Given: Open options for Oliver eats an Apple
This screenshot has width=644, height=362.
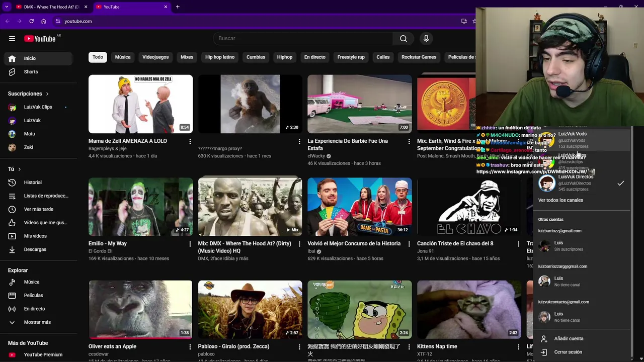Looking at the screenshot, I should coord(190,347).
